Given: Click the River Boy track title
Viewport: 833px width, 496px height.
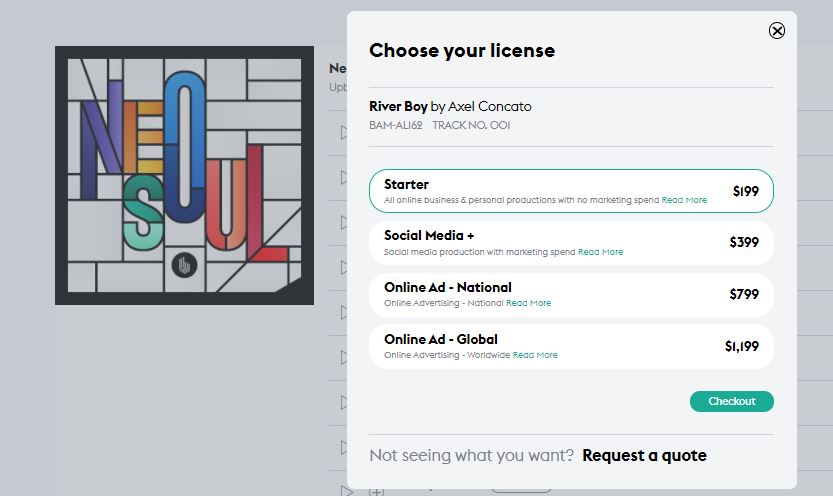Looking at the screenshot, I should tap(398, 107).
